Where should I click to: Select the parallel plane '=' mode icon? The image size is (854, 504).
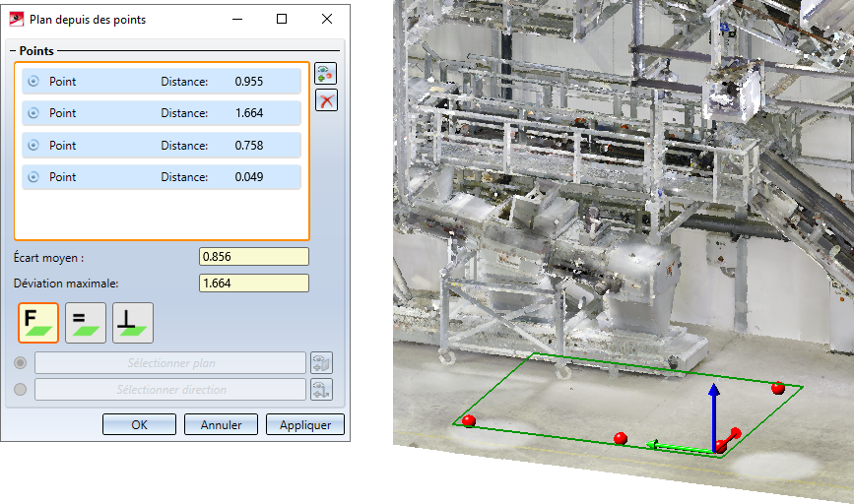(x=86, y=323)
